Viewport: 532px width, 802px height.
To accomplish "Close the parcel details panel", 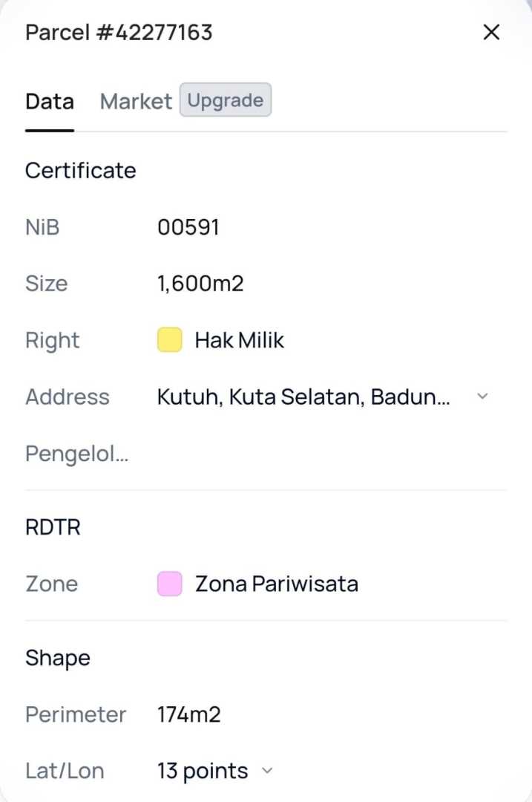I will tap(491, 32).
